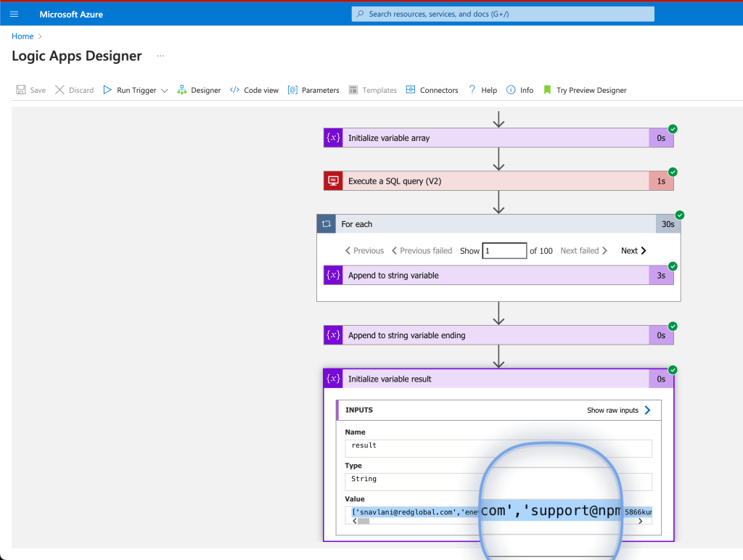Focus the Search resources, services, and docs box
743x560 pixels.
[503, 15]
